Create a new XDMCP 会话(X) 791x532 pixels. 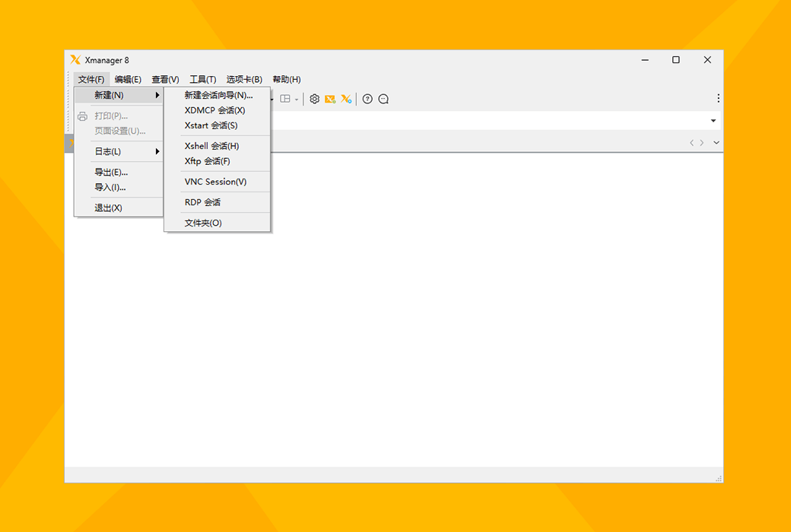(218, 110)
